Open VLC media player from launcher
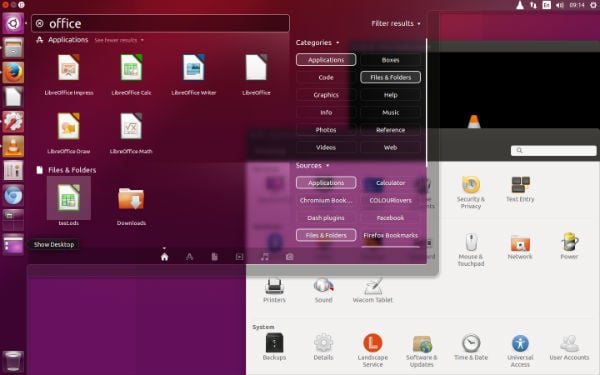Viewport: 600px width, 375px height. point(13,146)
